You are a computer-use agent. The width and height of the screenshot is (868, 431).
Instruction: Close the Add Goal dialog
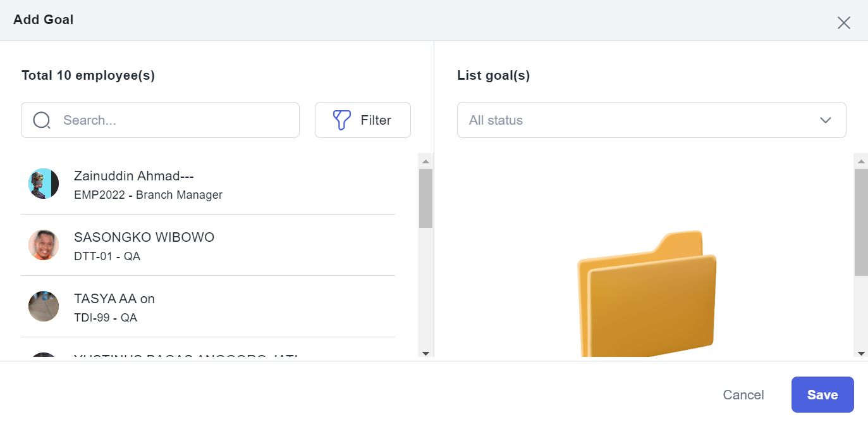843,23
